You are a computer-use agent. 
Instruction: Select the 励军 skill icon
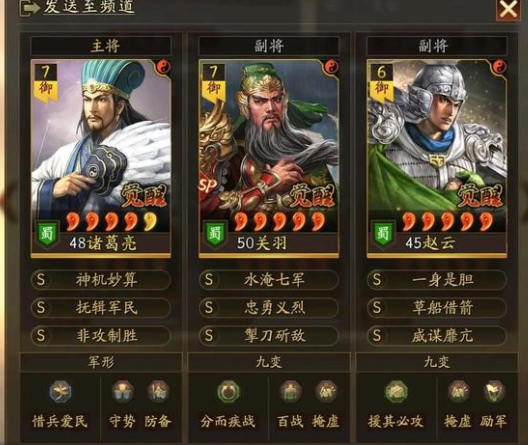click(x=494, y=392)
